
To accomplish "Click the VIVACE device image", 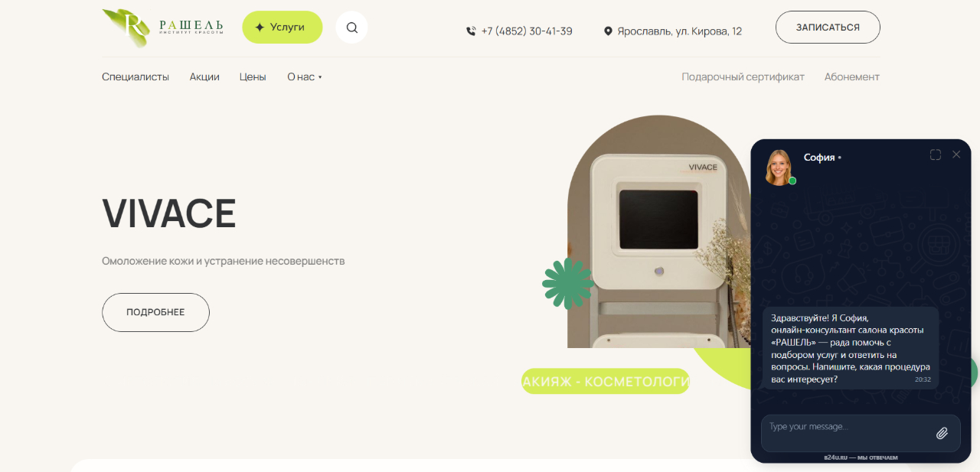I will 658,232.
